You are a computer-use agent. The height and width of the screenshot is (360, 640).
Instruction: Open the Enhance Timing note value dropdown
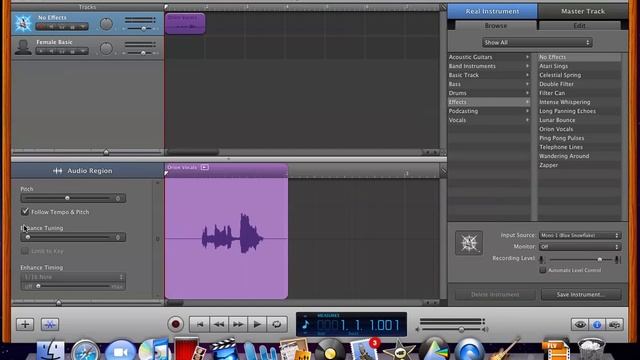tap(73, 277)
